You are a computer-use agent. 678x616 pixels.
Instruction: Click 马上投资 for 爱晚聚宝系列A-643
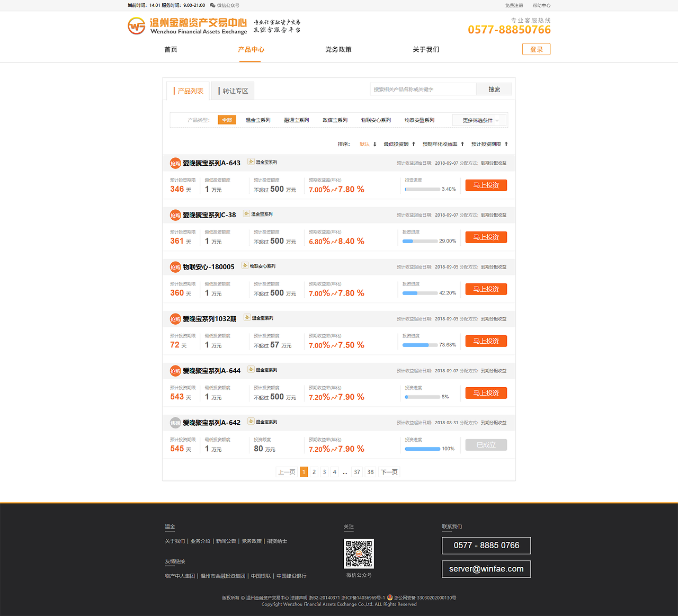coord(486,185)
